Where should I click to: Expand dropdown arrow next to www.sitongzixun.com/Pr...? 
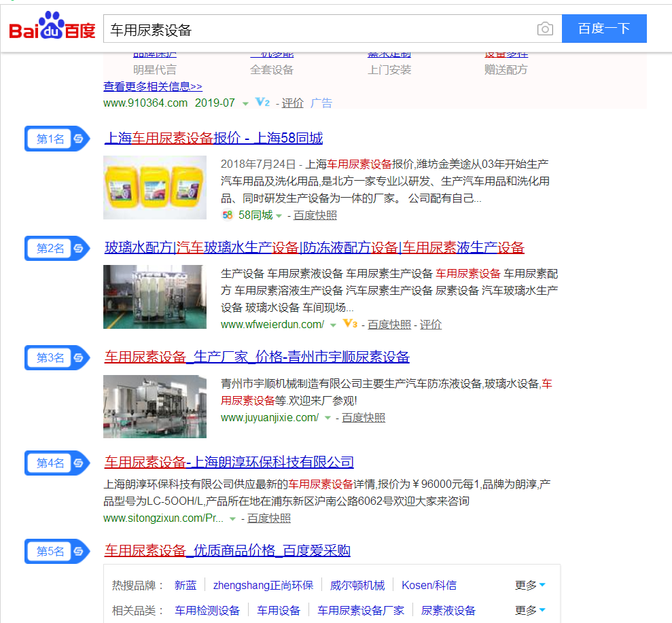232,519
